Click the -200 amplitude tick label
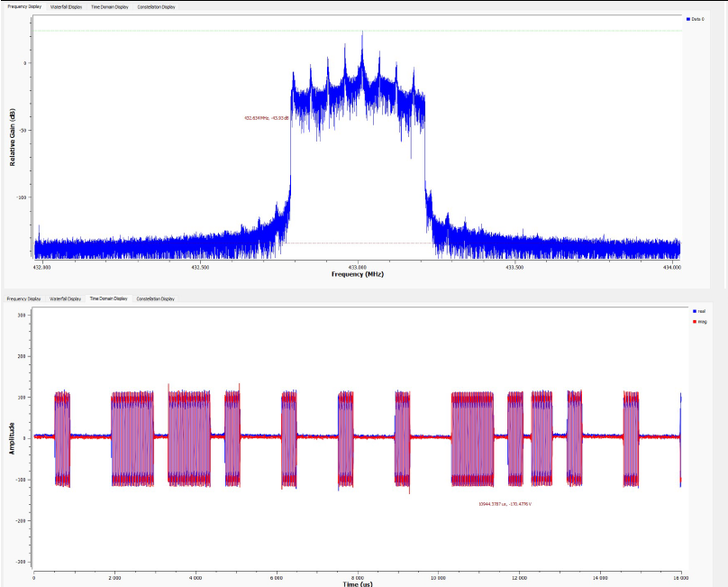 pyautogui.click(x=21, y=521)
